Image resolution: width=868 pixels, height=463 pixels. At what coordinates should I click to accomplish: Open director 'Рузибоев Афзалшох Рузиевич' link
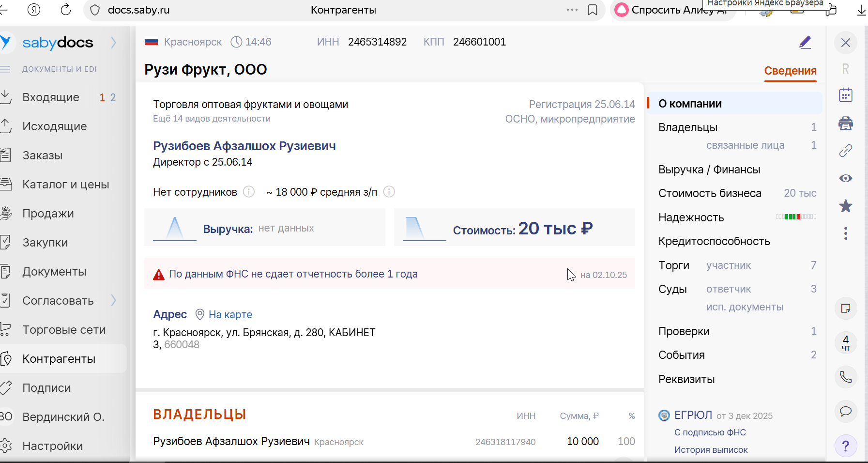(244, 146)
